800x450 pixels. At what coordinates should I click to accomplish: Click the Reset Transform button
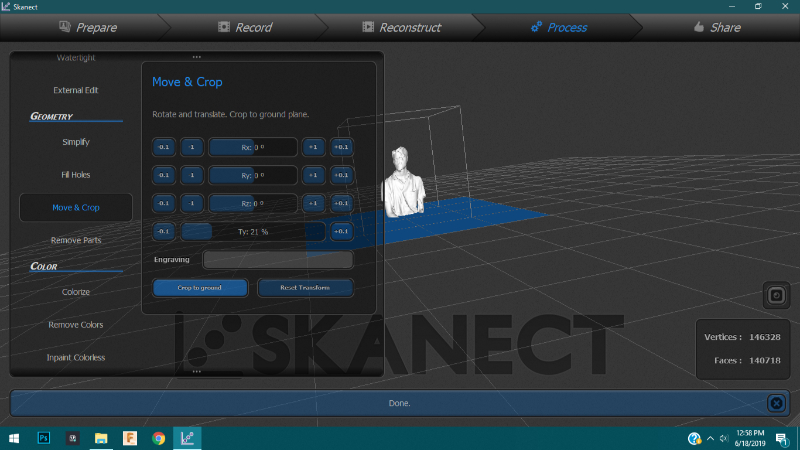coord(305,288)
